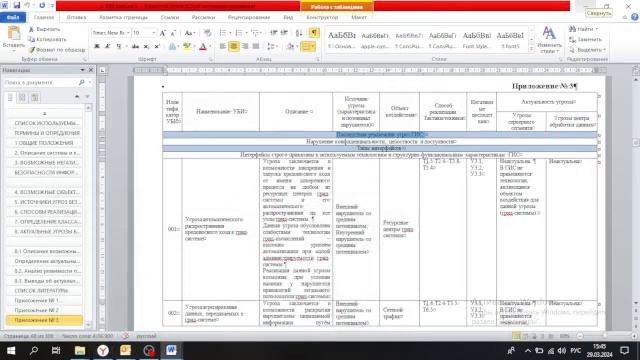Switch to the Рецензирование tab

(x=249, y=18)
